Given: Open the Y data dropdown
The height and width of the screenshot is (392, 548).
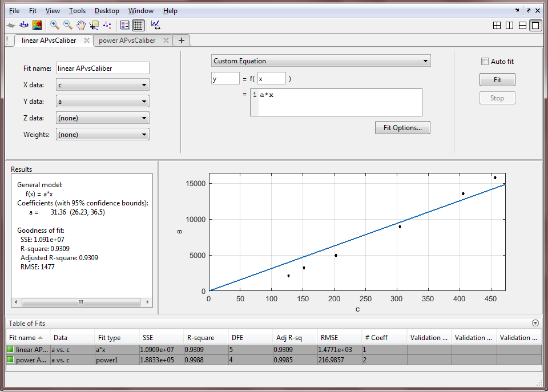Looking at the screenshot, I should click(103, 102).
